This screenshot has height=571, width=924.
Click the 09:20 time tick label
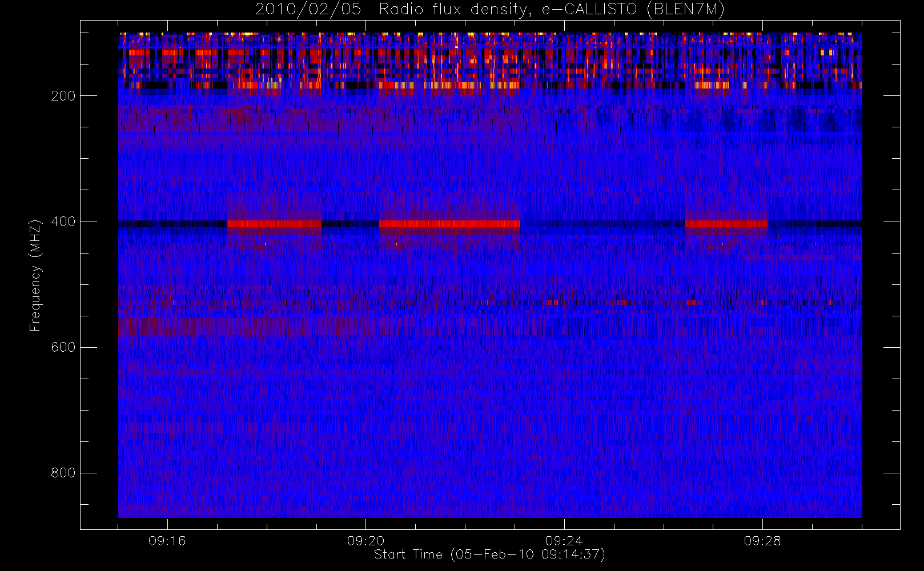[365, 541]
